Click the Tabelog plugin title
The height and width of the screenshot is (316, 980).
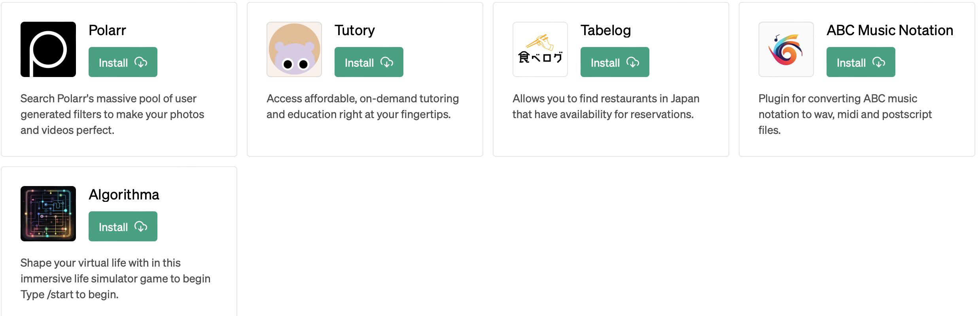605,30
